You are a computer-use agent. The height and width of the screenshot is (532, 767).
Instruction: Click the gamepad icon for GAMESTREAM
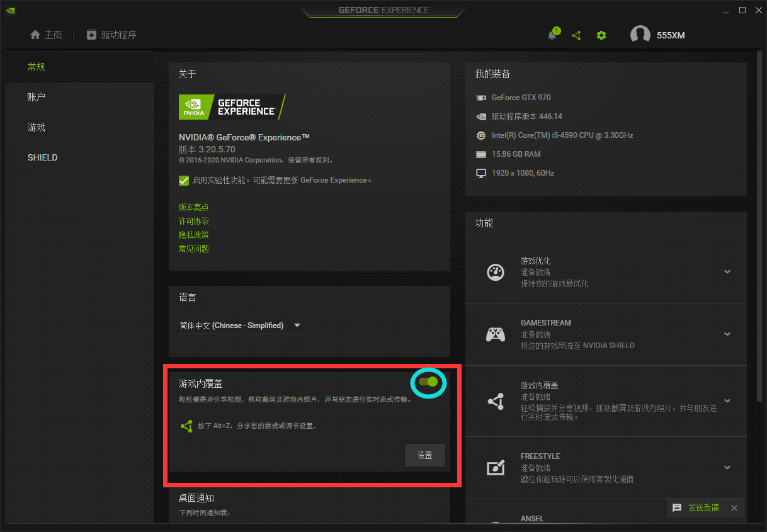[x=496, y=334]
